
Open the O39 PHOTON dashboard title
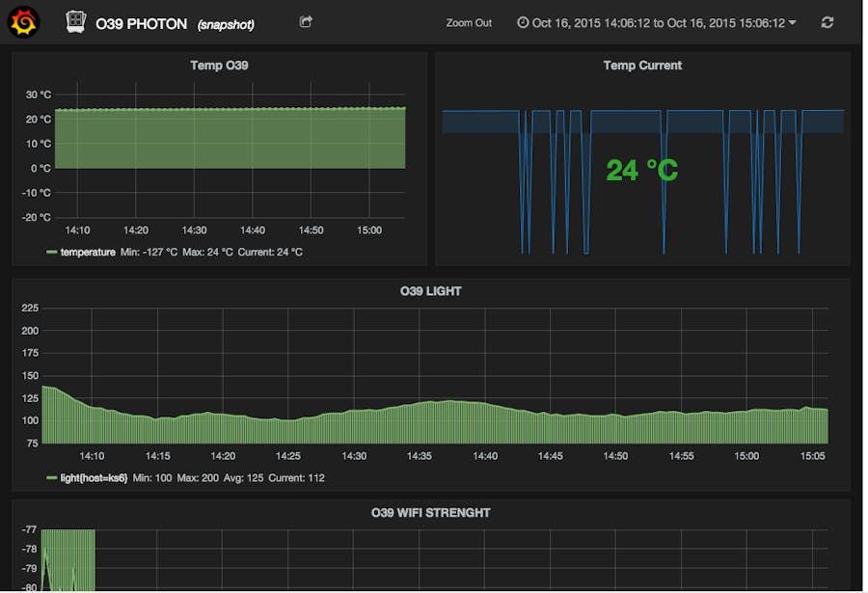141,24
